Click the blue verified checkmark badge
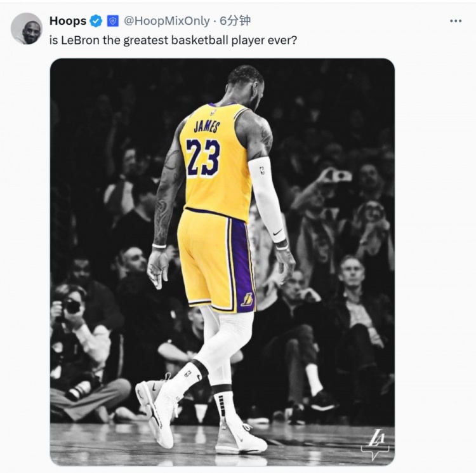 96,21
